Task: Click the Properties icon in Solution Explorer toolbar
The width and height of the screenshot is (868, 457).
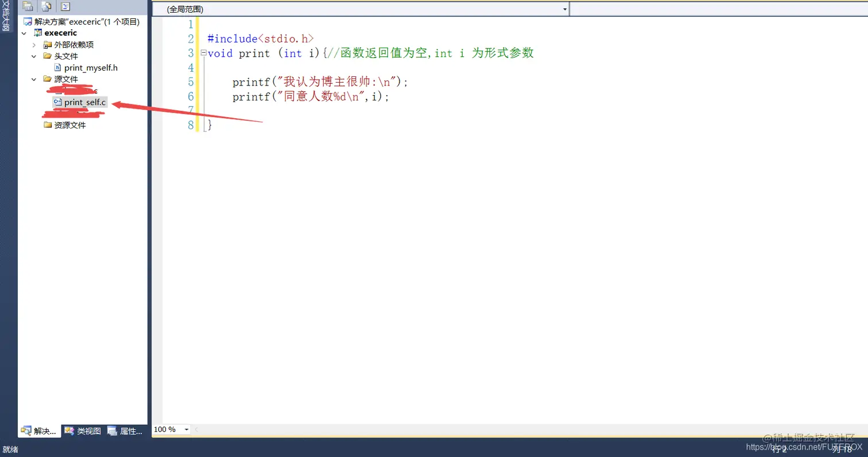Action: 28,7
